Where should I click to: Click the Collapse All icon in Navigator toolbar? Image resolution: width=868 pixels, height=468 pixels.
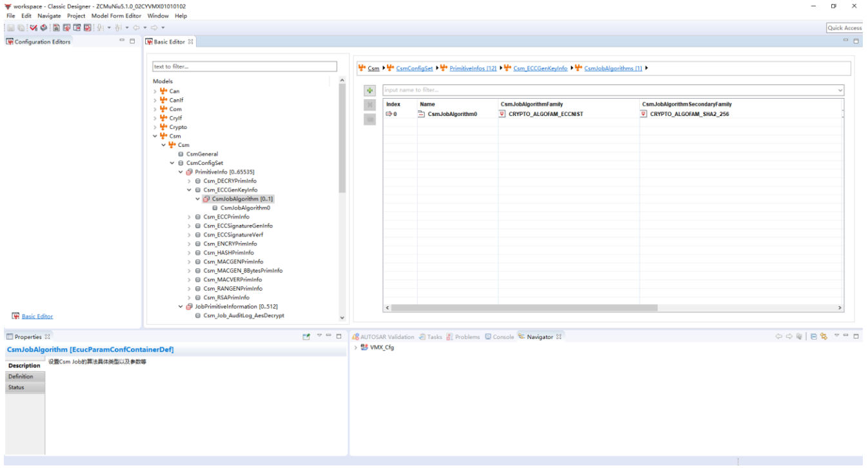(814, 336)
